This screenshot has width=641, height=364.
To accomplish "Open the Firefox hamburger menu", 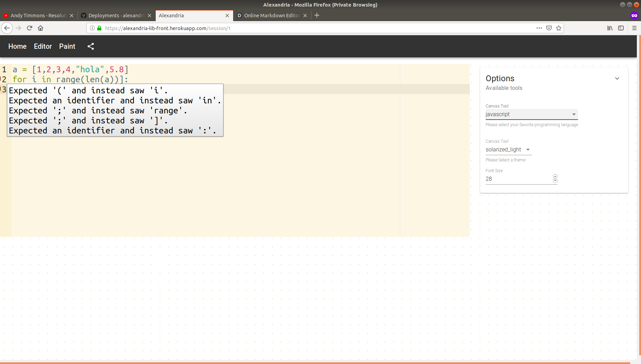I will click(x=634, y=28).
